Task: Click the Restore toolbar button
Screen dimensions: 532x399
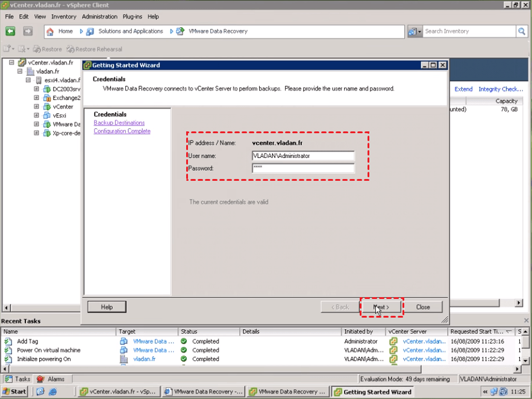Action: click(x=48, y=49)
